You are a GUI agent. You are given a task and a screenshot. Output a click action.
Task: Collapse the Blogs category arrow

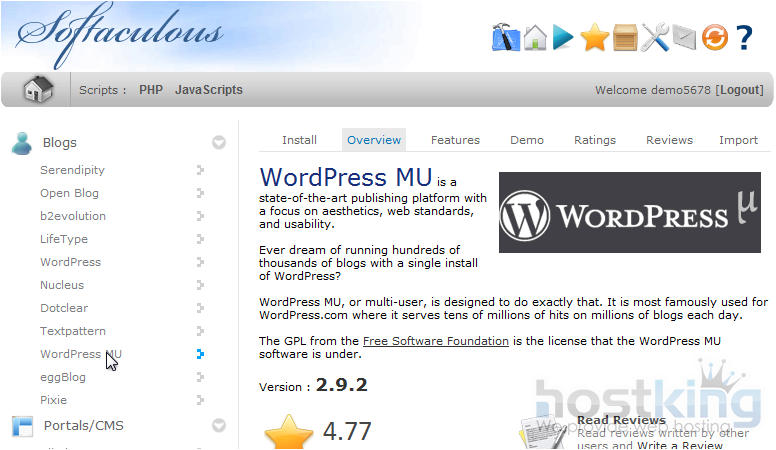click(218, 143)
